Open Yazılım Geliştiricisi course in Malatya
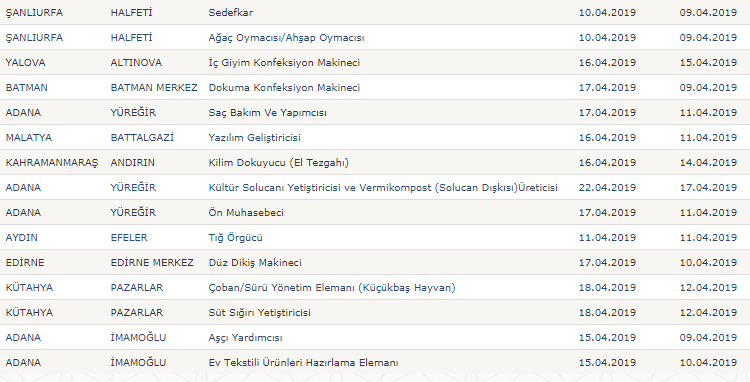 click(x=254, y=138)
